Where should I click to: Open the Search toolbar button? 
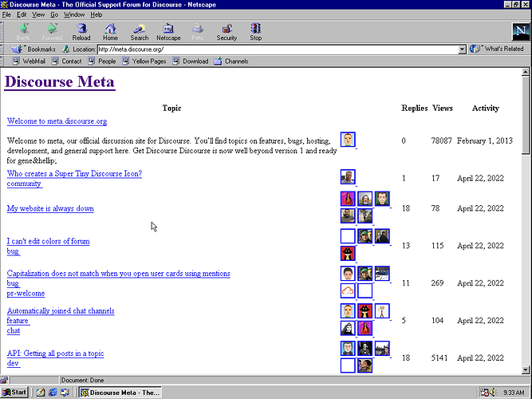tap(140, 32)
